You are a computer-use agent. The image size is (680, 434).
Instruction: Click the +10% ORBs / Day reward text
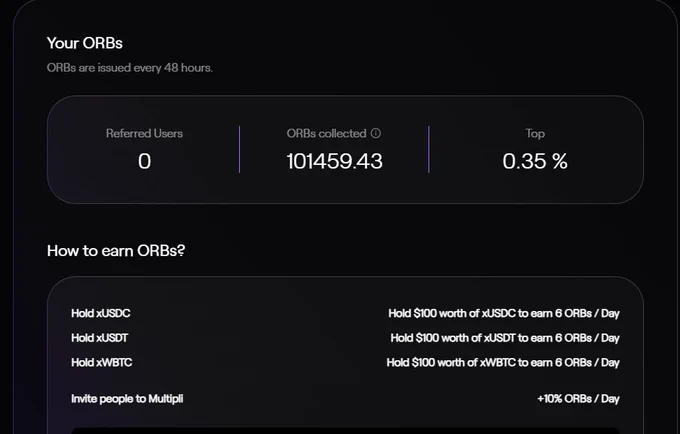[578, 398]
